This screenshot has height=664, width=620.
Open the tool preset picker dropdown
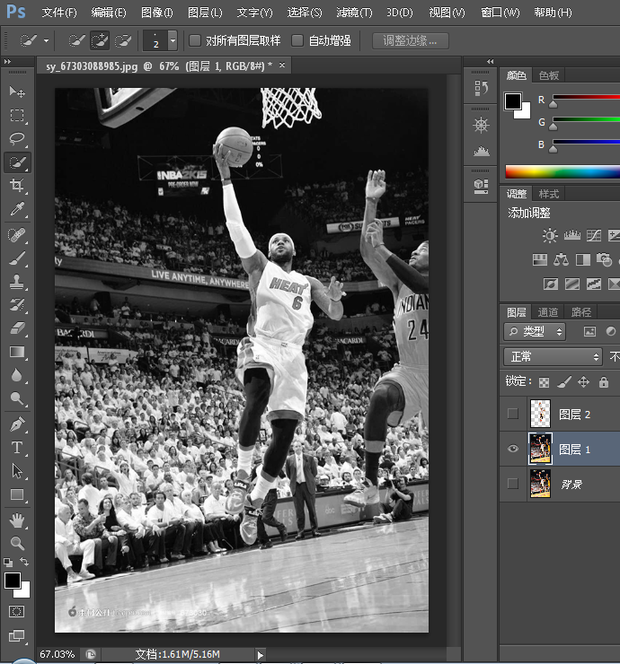(46, 41)
